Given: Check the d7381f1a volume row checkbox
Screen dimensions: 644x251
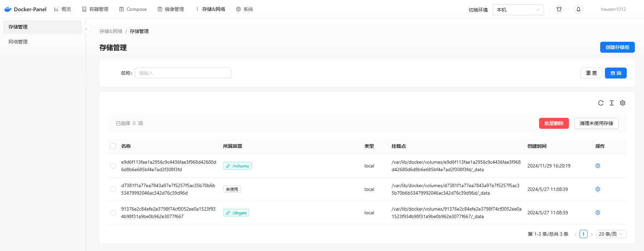Looking at the screenshot, I should pyautogui.click(x=113, y=189).
